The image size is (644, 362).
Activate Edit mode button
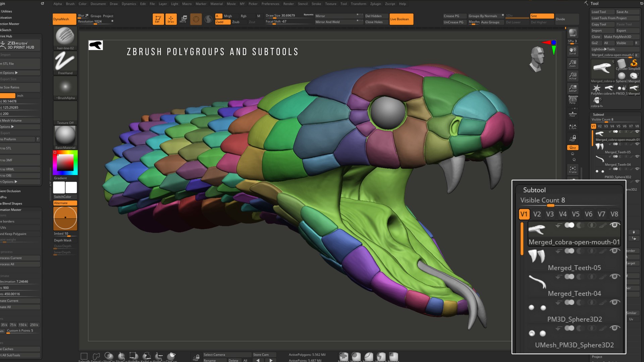click(x=158, y=19)
